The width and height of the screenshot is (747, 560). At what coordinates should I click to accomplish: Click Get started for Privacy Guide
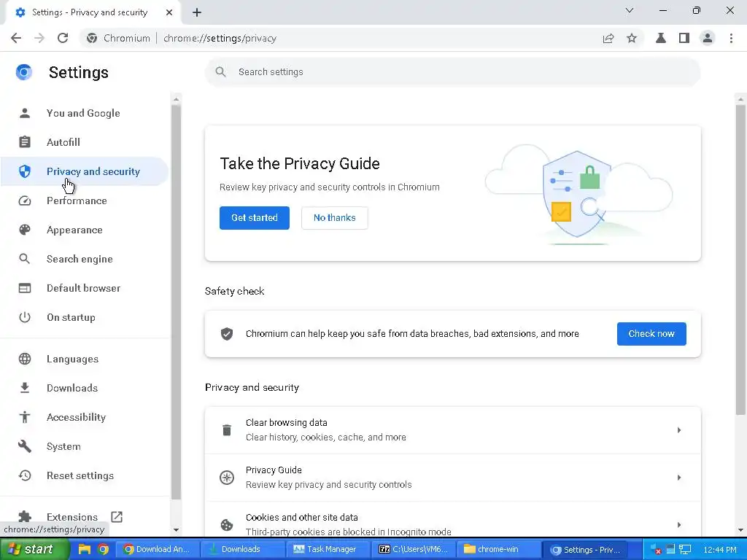tap(255, 217)
